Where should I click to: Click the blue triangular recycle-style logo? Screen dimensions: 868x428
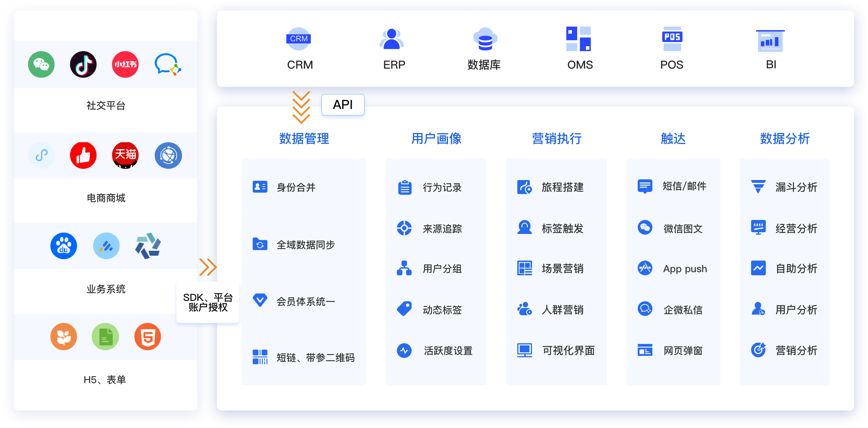(x=148, y=246)
